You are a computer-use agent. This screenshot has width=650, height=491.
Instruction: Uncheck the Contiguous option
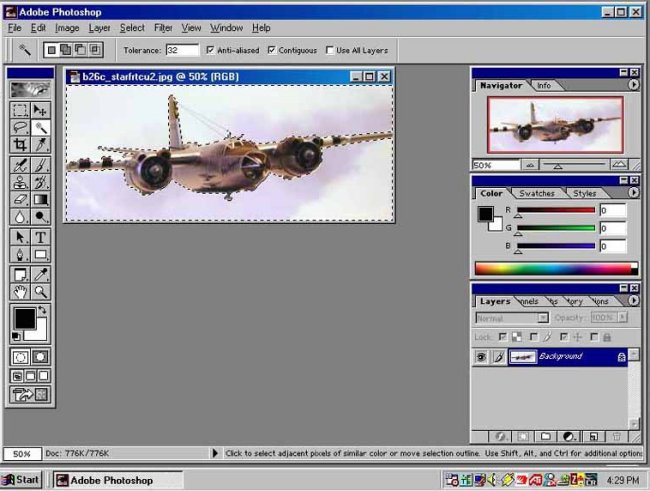(272, 50)
